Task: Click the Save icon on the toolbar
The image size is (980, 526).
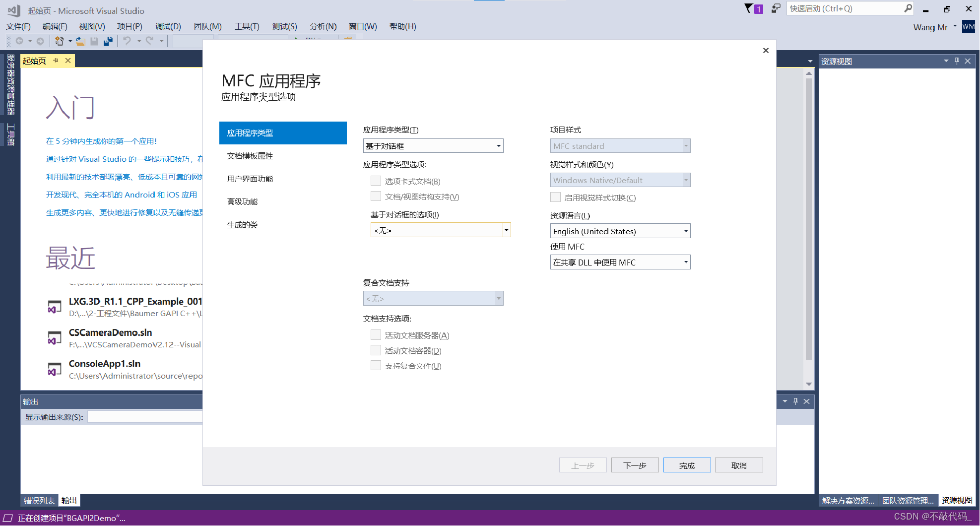Action: pyautogui.click(x=95, y=41)
